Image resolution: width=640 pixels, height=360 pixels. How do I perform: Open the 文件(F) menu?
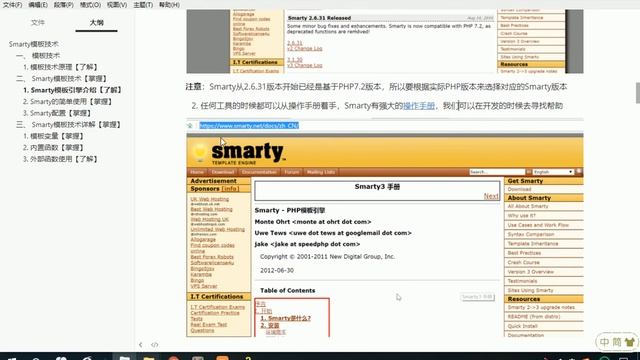12,5
